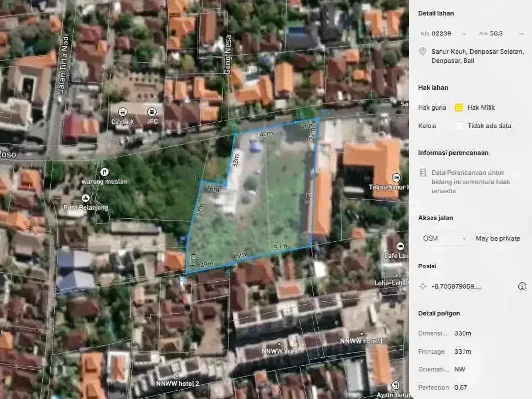Click the -8.705979869 coordinates value

456,286
